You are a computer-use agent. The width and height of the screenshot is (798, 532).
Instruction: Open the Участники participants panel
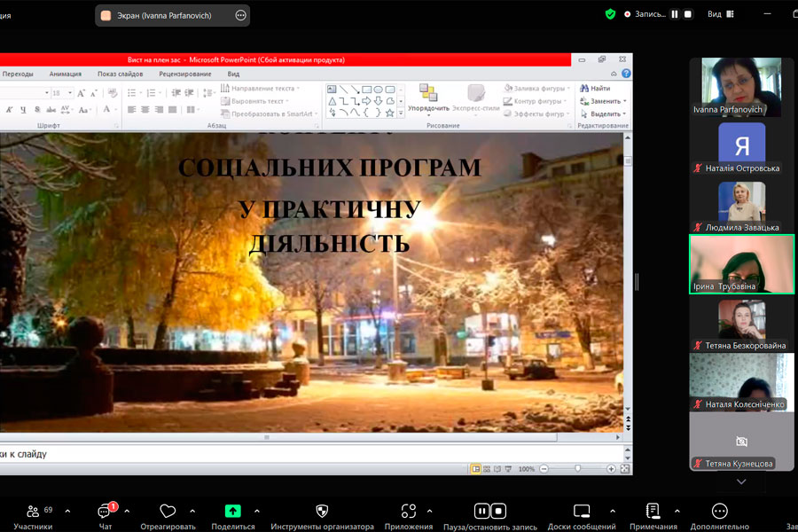(x=33, y=512)
